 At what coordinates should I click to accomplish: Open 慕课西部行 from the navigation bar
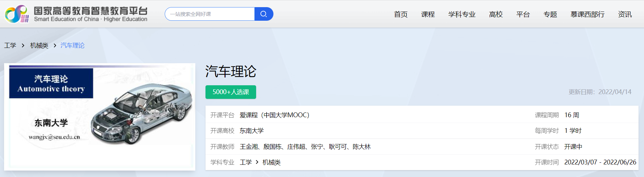[587, 14]
